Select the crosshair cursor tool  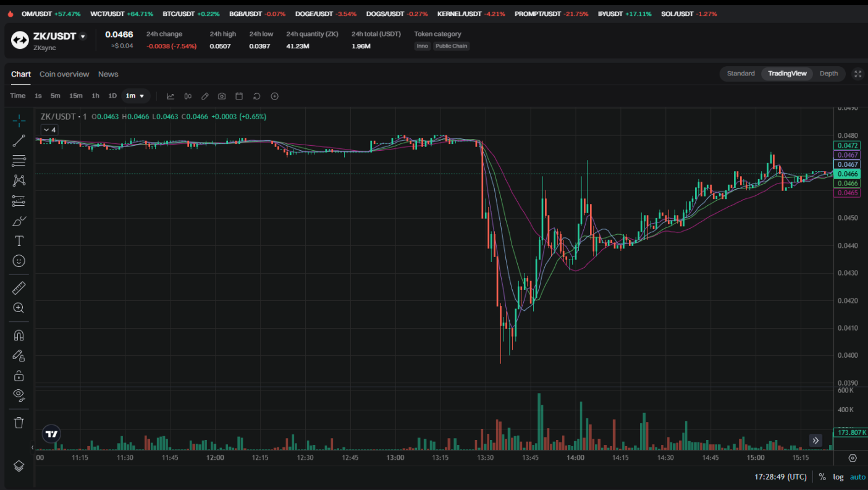pos(19,120)
